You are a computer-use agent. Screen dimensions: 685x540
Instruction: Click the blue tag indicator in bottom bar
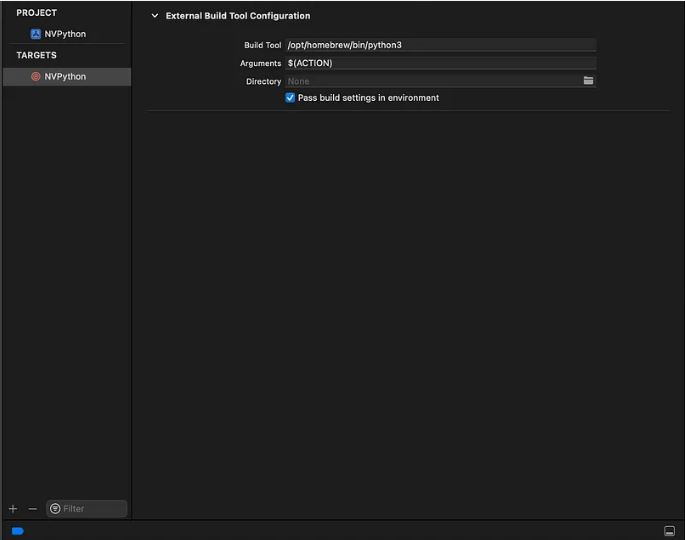coord(17,531)
